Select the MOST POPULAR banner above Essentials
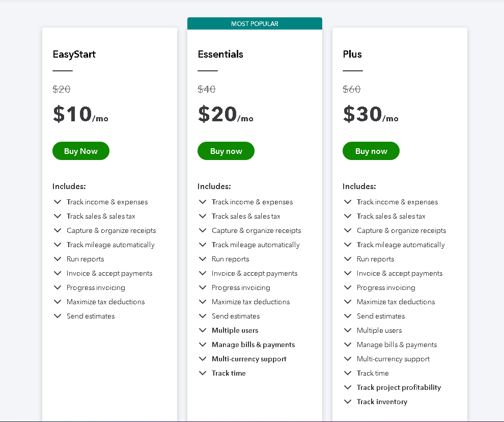Viewport: 504px width, 422px height. pos(255,23)
